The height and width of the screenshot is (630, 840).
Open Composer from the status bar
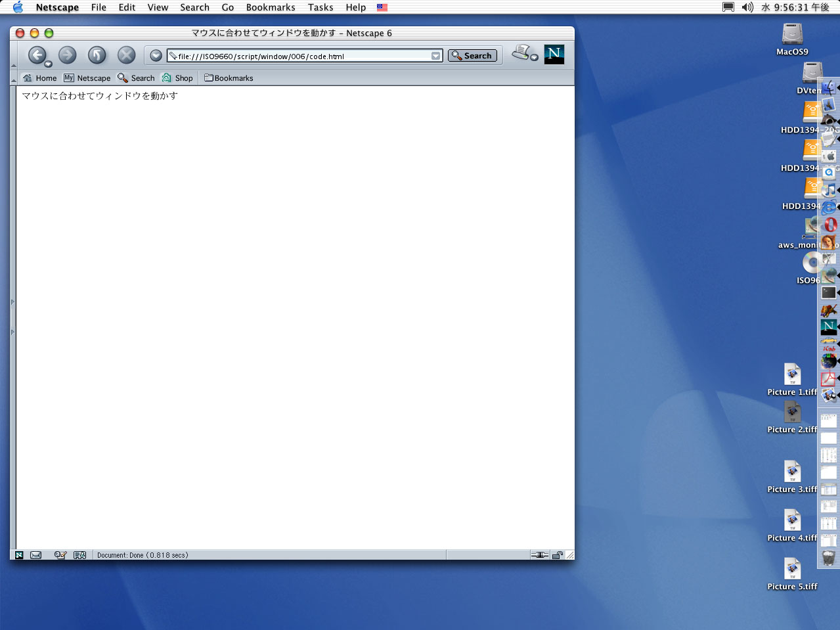coord(60,555)
